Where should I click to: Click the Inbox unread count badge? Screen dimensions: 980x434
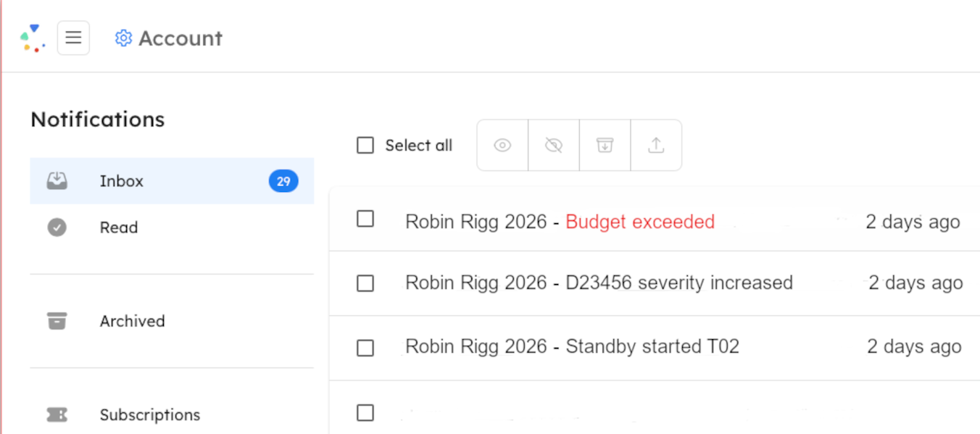283,181
